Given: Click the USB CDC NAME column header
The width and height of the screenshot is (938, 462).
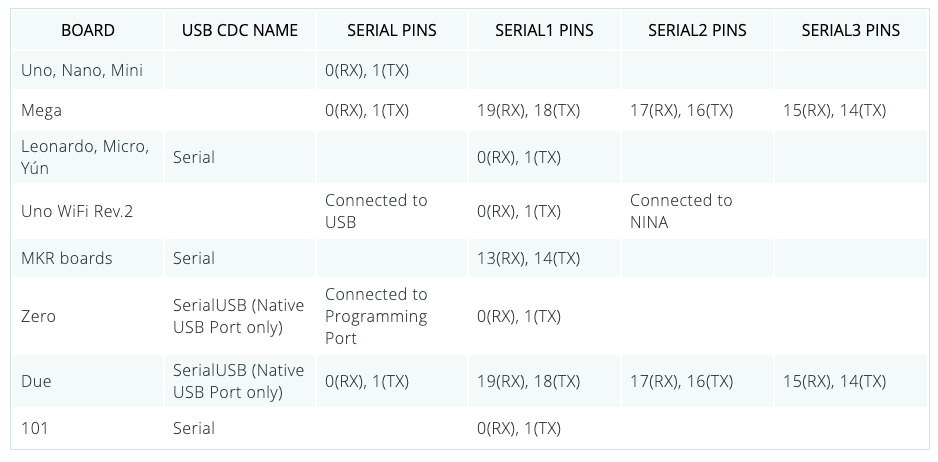Looking at the screenshot, I should [240, 30].
